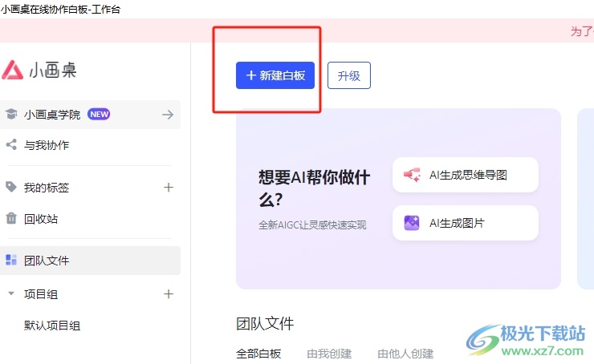Click the NEW badge next to 小画桌学院

[99, 114]
